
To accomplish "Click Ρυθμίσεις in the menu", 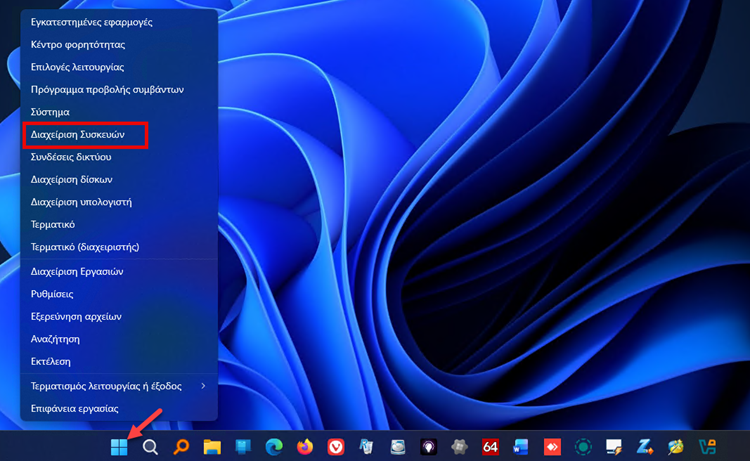I will [x=52, y=294].
